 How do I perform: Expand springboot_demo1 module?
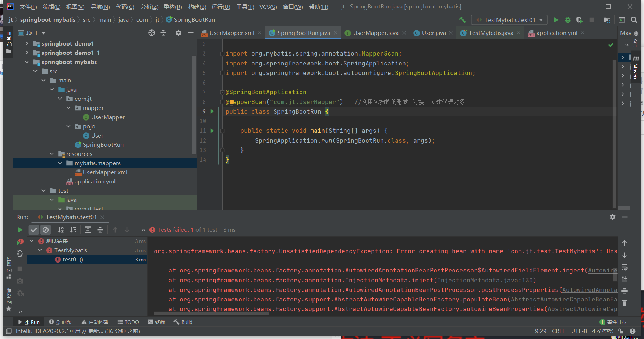[26, 43]
